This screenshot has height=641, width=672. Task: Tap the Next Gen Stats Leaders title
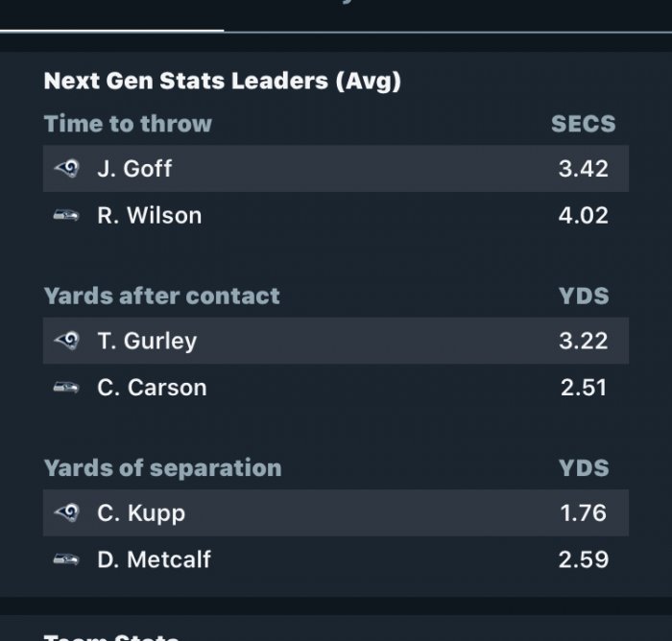223,81
